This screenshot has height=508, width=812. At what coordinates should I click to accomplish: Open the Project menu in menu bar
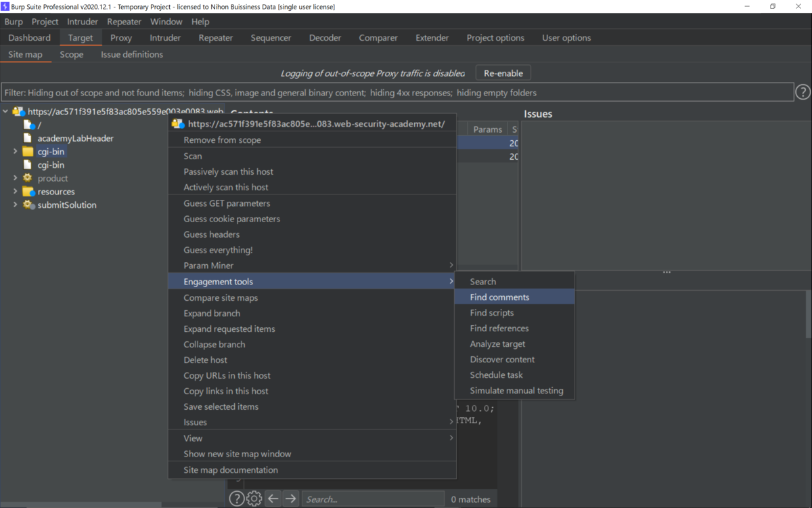click(45, 22)
